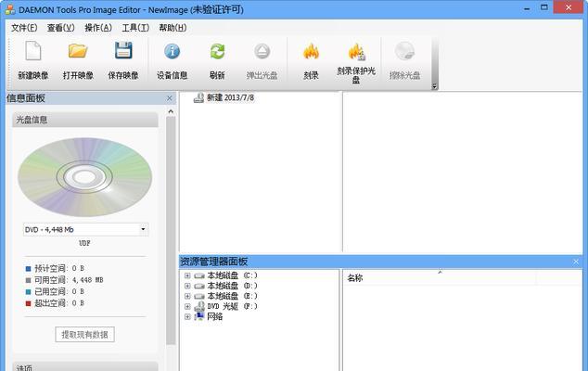Open the 文件(F) menu
The height and width of the screenshot is (371, 588).
(x=24, y=28)
